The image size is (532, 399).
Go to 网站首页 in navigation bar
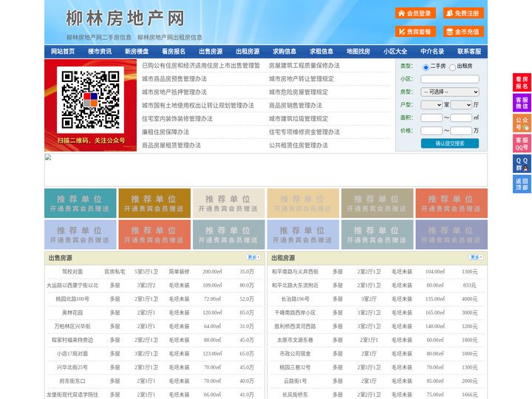point(63,52)
